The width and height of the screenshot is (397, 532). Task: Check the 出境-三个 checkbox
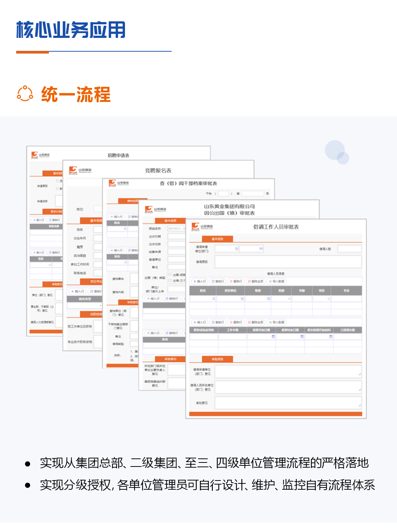coord(169,280)
